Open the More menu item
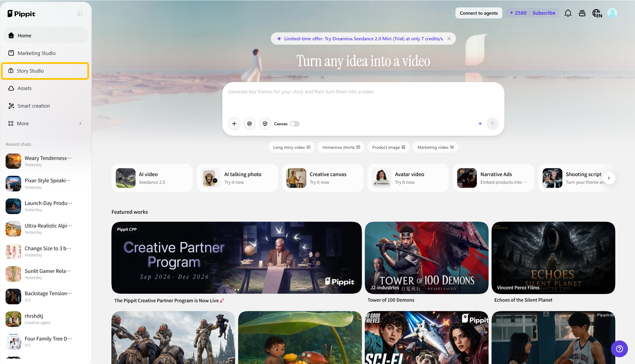635x364 pixels. [x=46, y=123]
